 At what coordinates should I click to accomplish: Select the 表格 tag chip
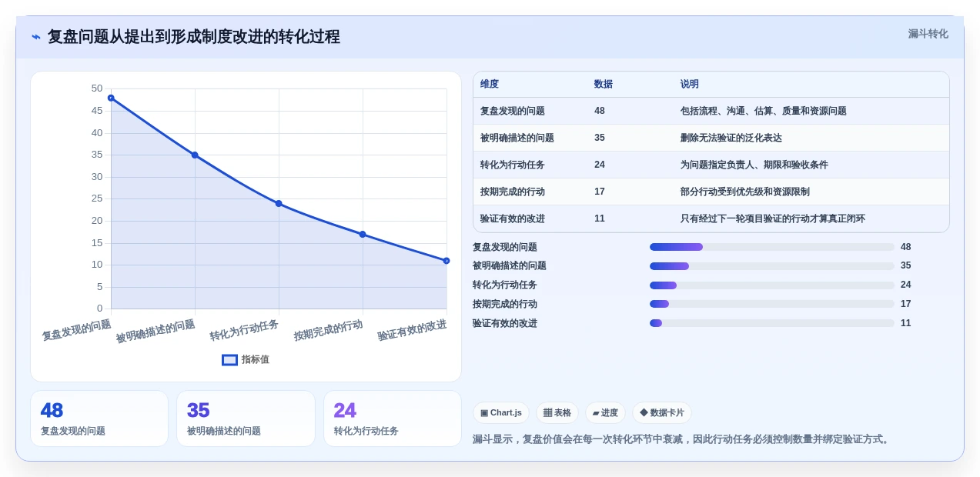pyautogui.click(x=557, y=412)
